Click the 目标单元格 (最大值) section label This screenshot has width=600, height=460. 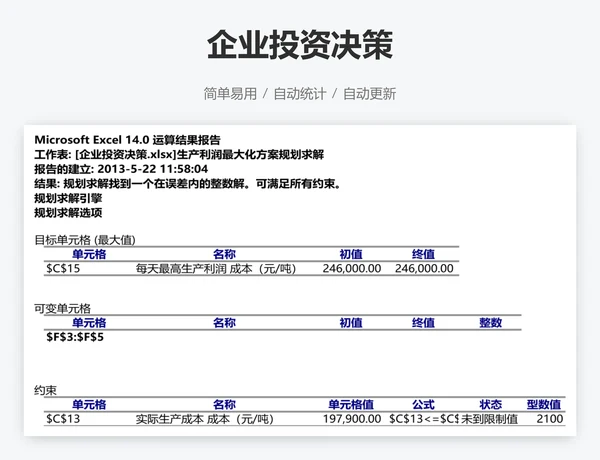(85, 240)
